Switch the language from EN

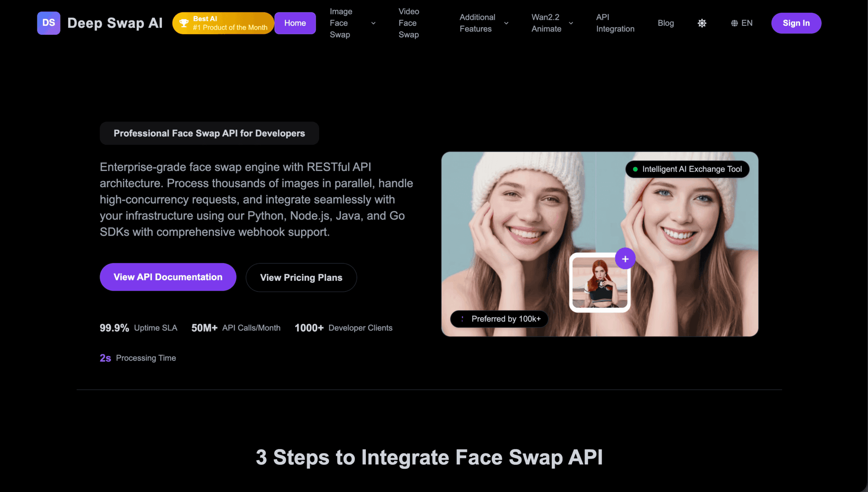(x=742, y=23)
